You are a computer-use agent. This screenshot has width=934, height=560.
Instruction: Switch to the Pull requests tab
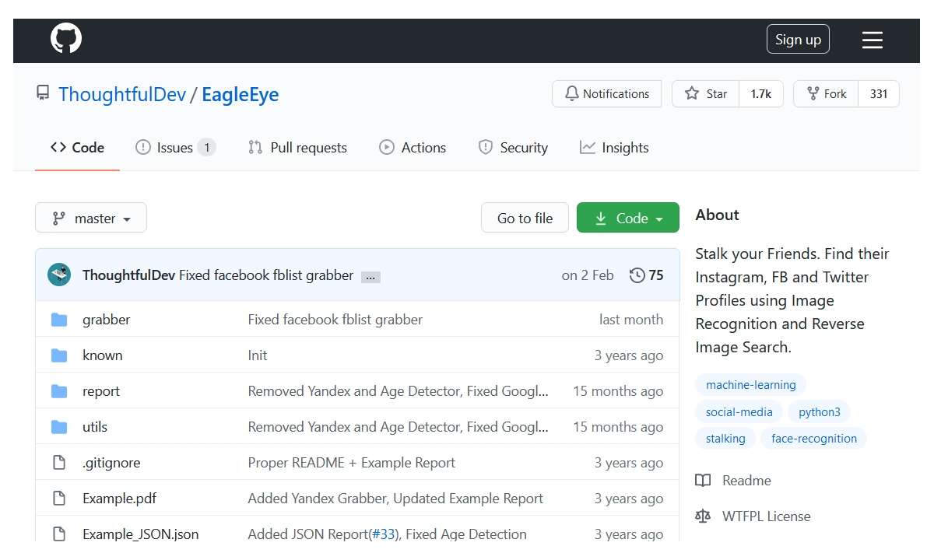click(297, 148)
